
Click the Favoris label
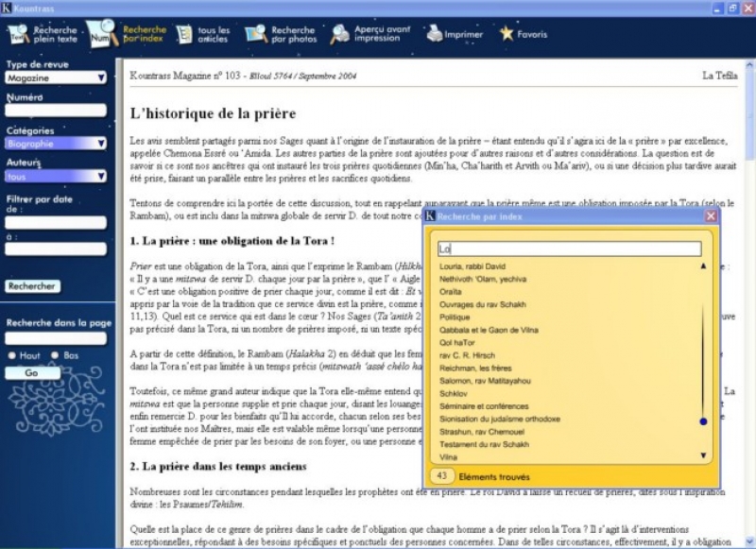click(532, 34)
